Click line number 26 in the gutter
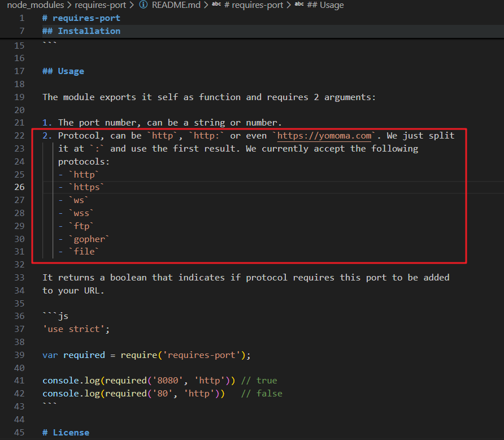This screenshot has width=504, height=440. [x=19, y=187]
